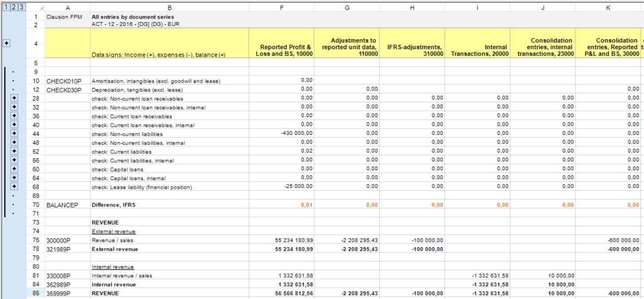Expand the outline group at row 36

(x=14, y=116)
